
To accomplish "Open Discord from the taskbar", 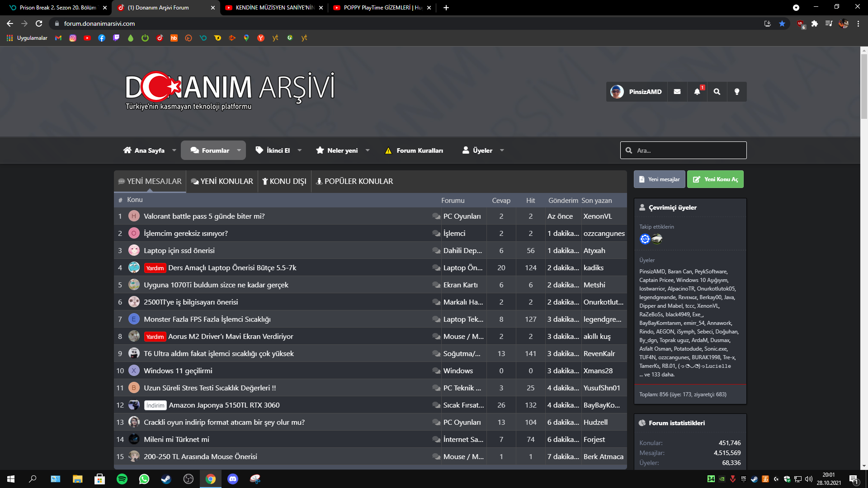I will 233,479.
